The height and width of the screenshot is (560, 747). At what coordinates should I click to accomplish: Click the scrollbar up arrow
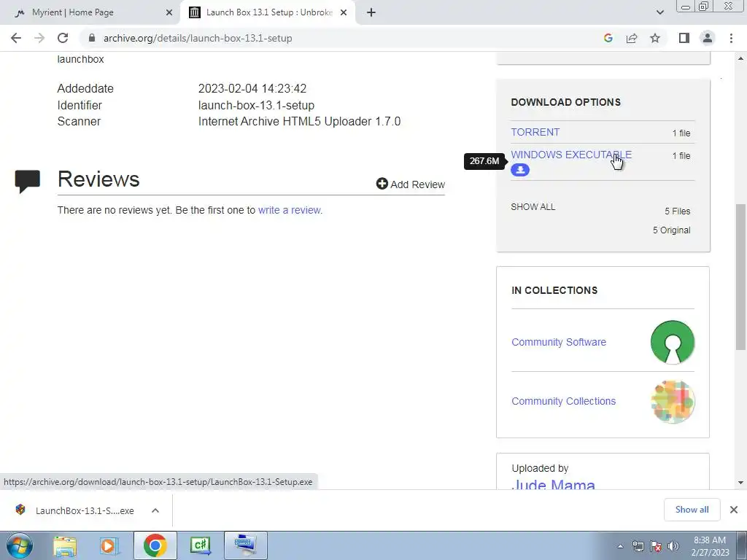(x=740, y=58)
